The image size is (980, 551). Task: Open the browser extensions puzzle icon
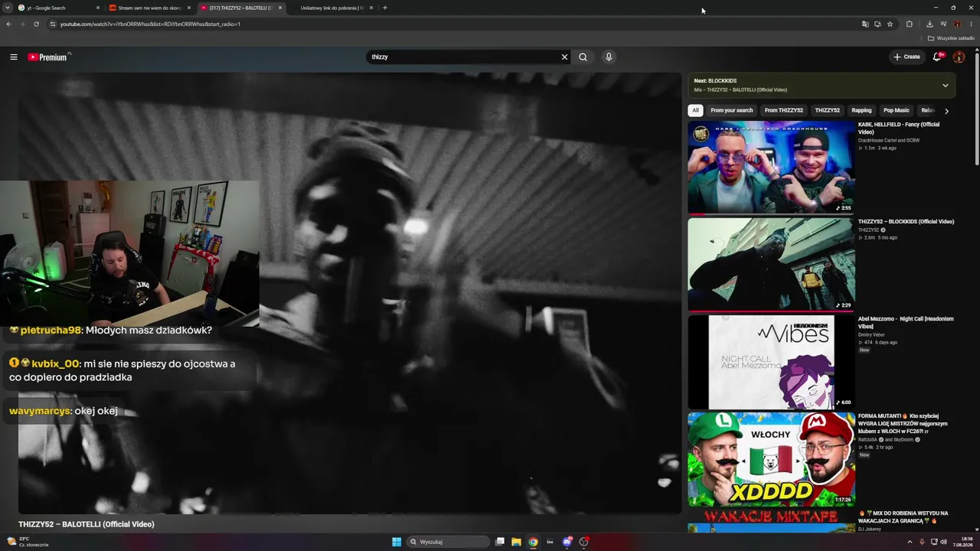[910, 24]
